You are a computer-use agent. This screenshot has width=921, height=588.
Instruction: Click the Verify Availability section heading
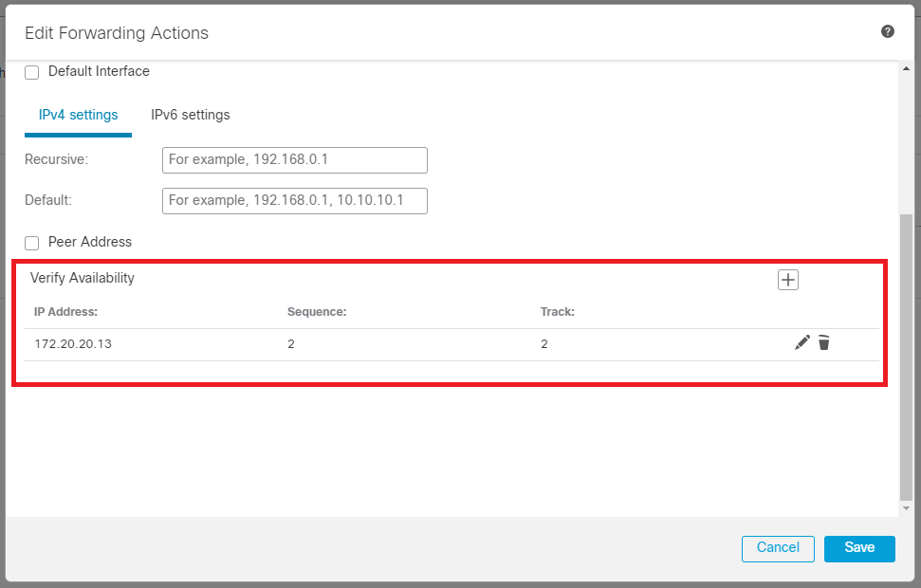[x=83, y=278]
